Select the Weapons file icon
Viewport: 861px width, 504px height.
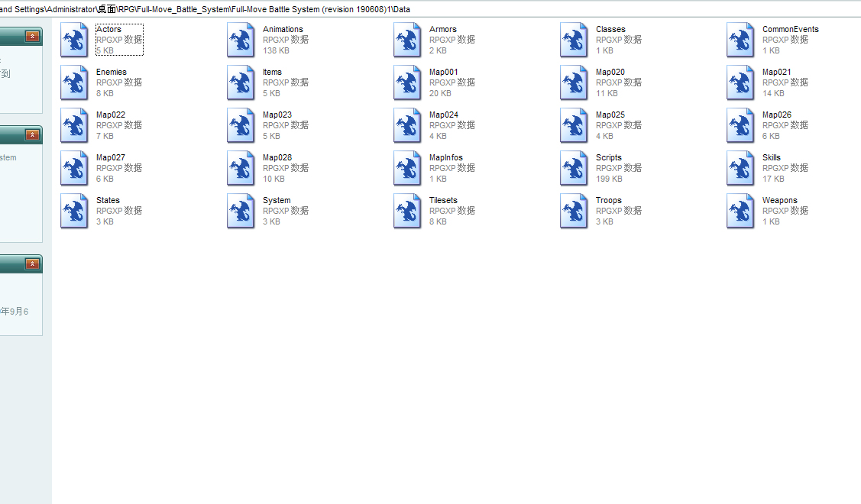pyautogui.click(x=740, y=211)
